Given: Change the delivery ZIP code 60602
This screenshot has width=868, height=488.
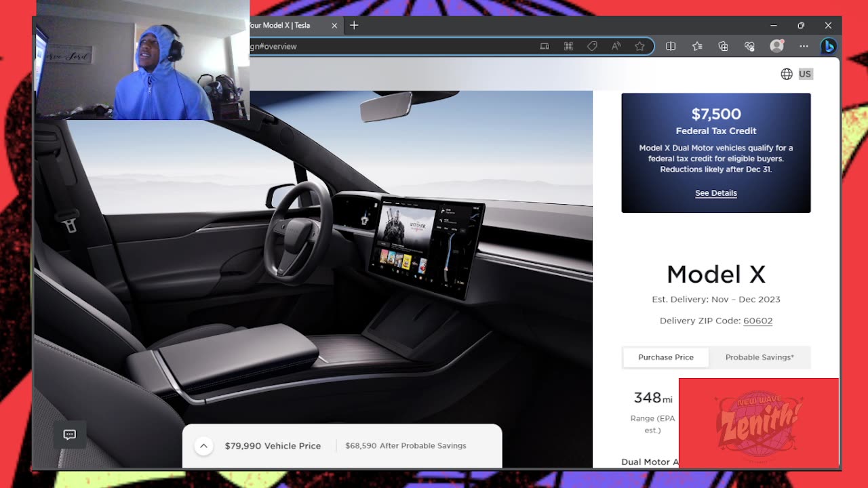Looking at the screenshot, I should pos(758,321).
